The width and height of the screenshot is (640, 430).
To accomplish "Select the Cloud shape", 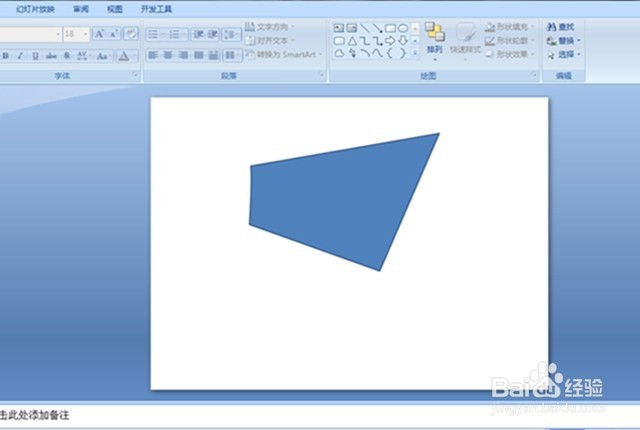I will [x=339, y=53].
